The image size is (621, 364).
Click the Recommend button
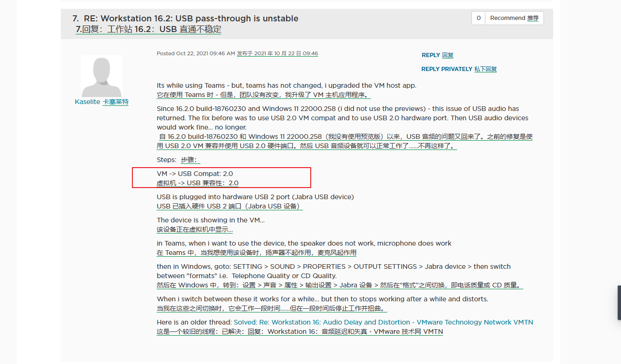(x=514, y=18)
